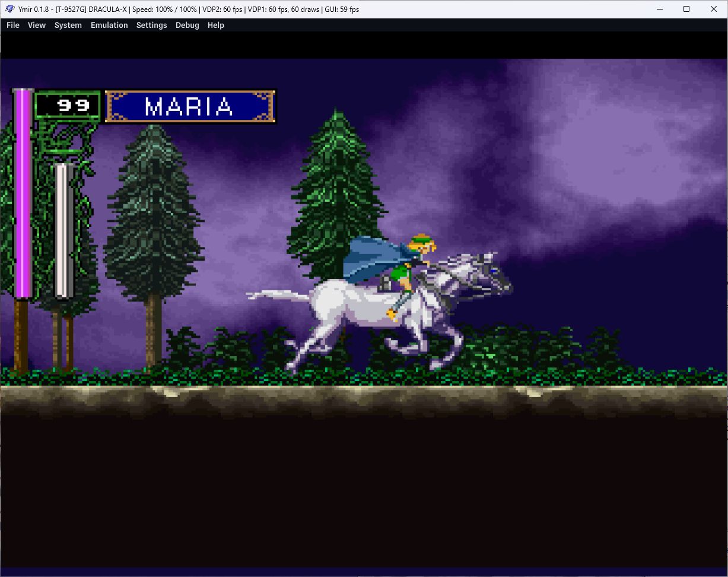
Task: Open the Settings menu
Action: pyautogui.click(x=151, y=25)
